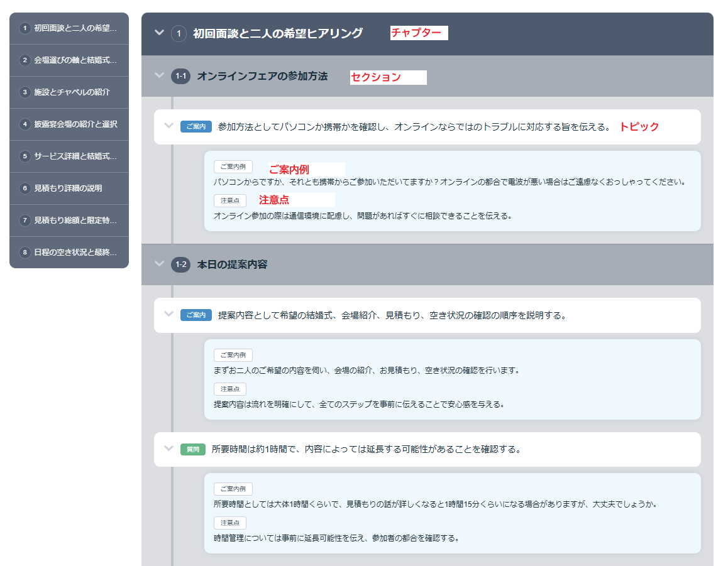Viewport: 728px width, 566px height.
Task: Collapse the 所要時間は約1時間 question topic chevron
Action: [x=168, y=449]
